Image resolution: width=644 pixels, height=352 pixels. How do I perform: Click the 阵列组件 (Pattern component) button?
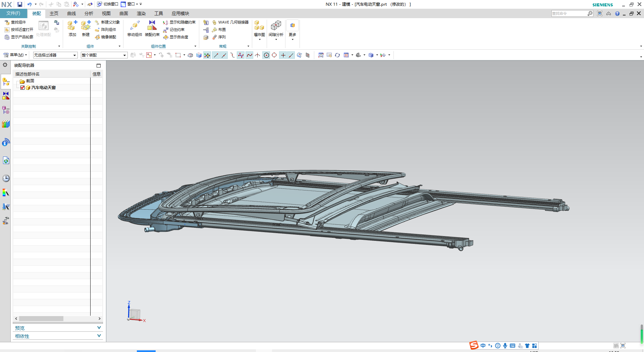[106, 30]
